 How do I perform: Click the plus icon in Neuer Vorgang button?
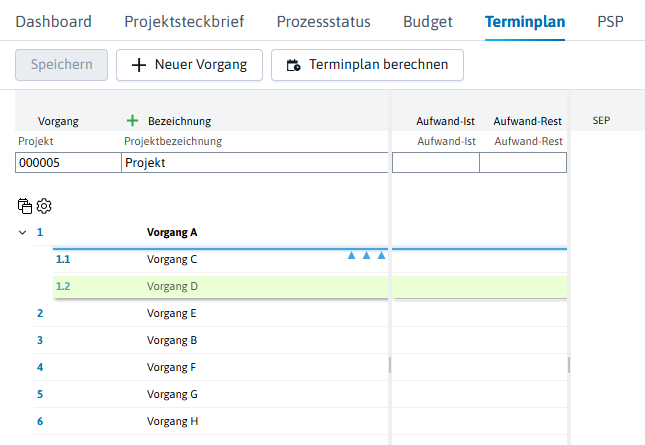139,65
